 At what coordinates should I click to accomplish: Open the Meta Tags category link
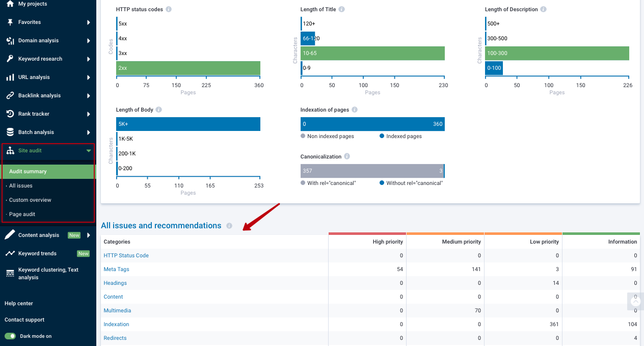click(117, 269)
